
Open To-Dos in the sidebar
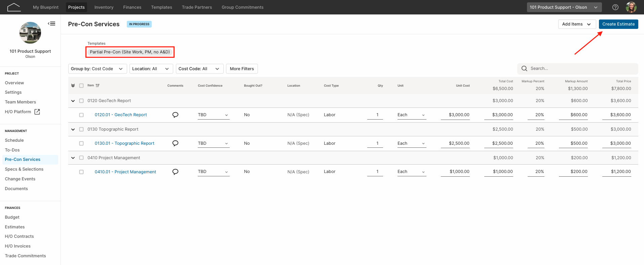point(12,150)
